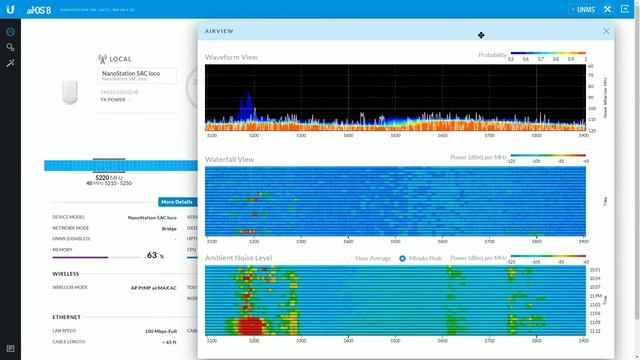
Task: Click the Waterfall power color scale bar
Action: [548, 155]
